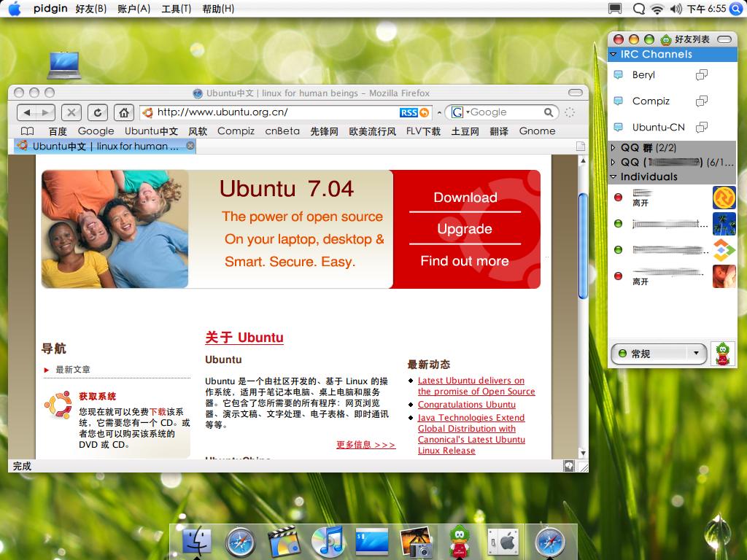Open the bookmarks book icon in Firefox
Image resolution: width=747 pixels, height=560 pixels.
[x=27, y=131]
